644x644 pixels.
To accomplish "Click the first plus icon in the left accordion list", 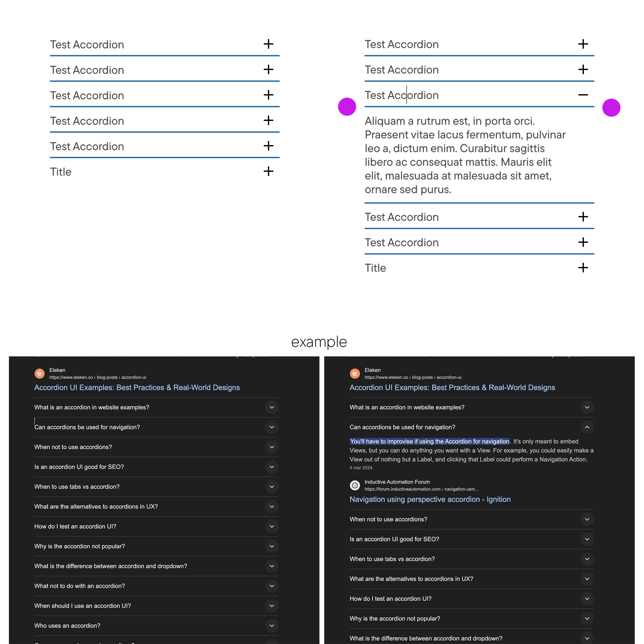I will (x=268, y=44).
